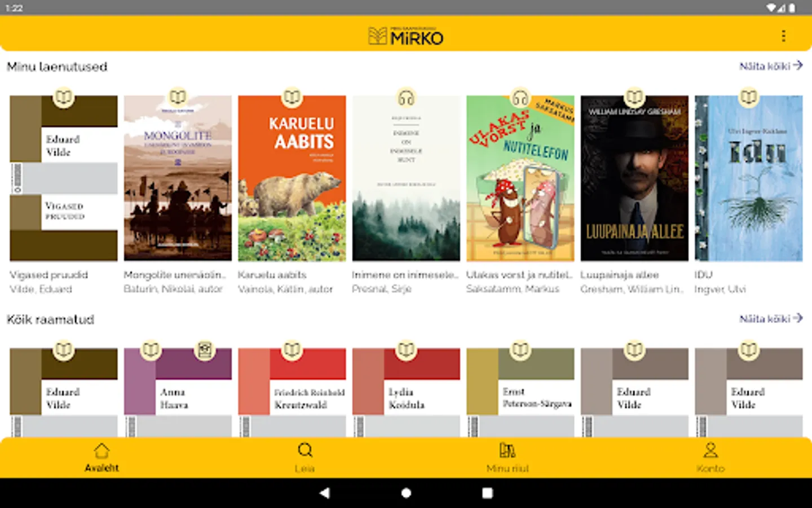
Task: Open Luupainaja allee book cover
Action: pos(634,178)
